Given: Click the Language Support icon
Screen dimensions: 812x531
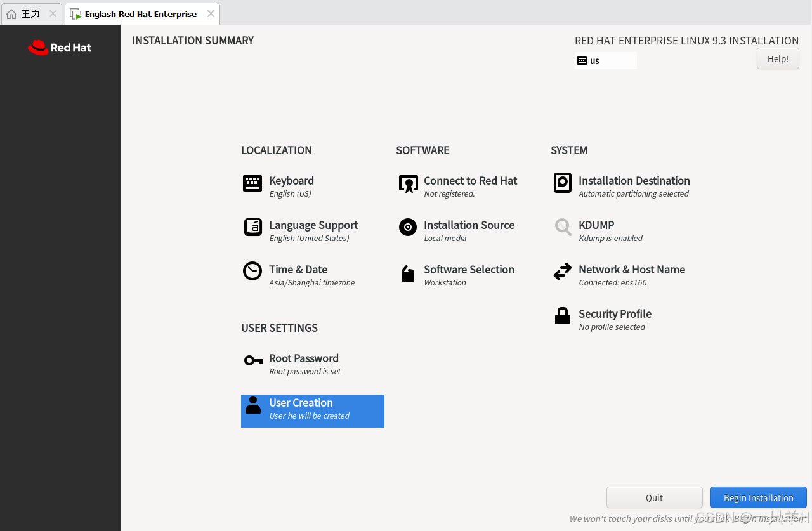Looking at the screenshot, I should point(253,227).
